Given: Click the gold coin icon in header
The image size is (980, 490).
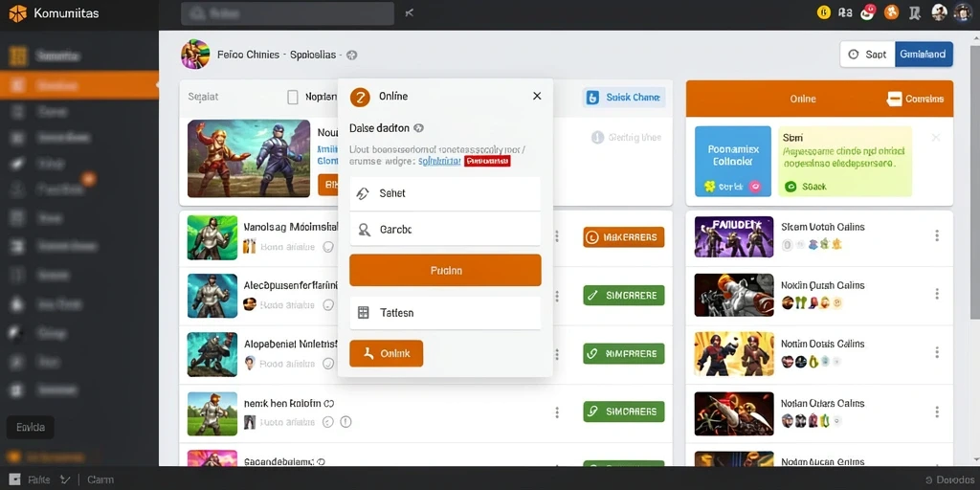Looking at the screenshot, I should (824, 11).
